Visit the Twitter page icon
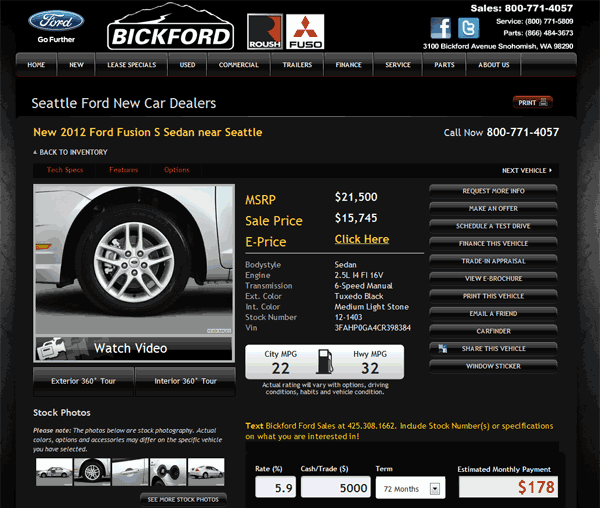The image size is (600, 508). 469,28
